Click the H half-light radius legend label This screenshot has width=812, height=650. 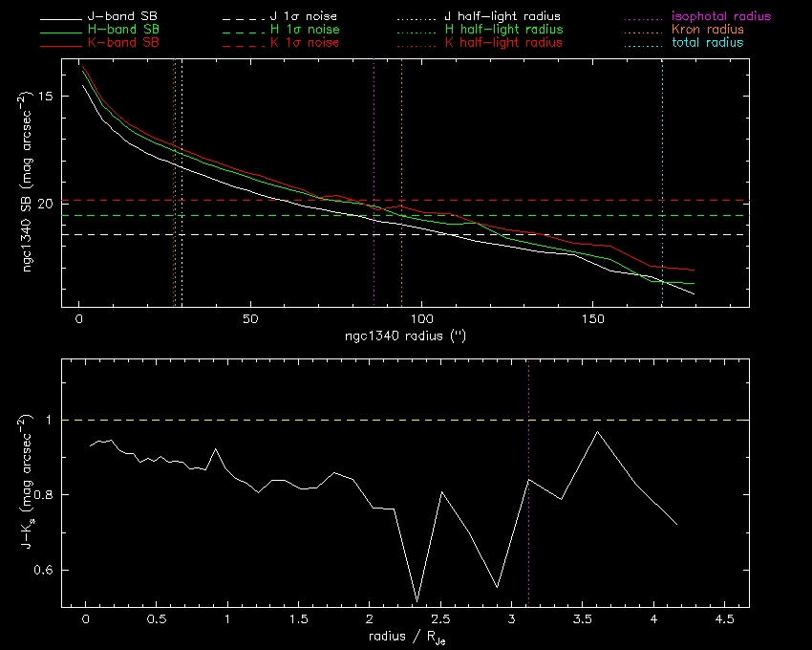(502, 31)
